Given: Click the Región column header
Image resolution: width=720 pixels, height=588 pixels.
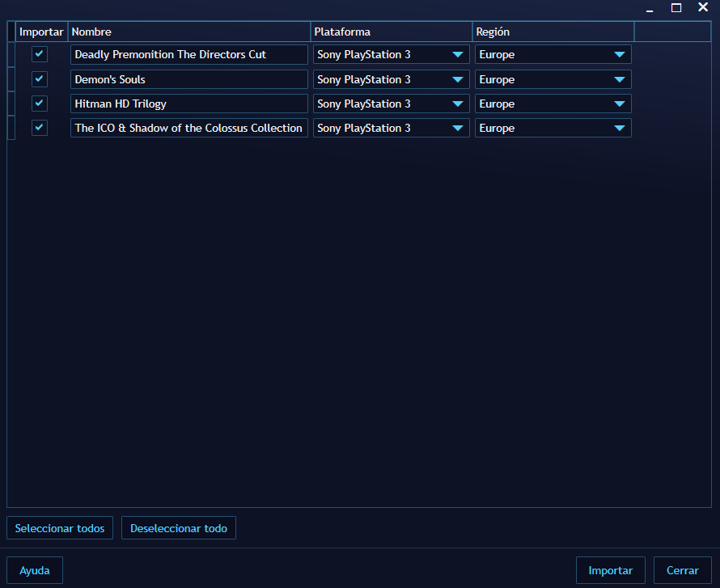Looking at the screenshot, I should (x=553, y=32).
